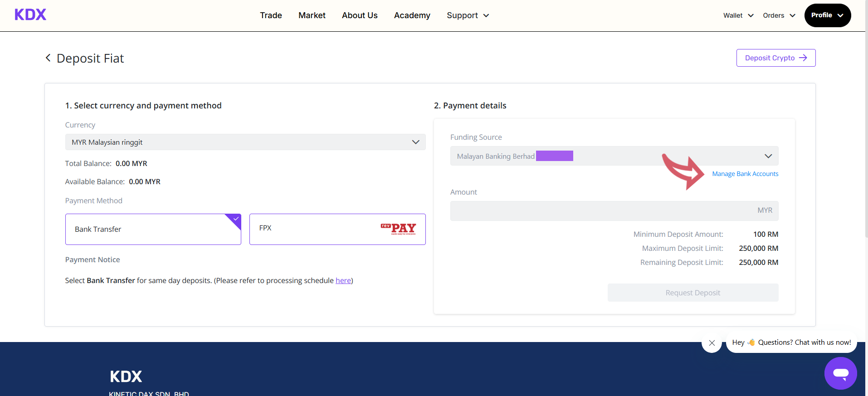The height and width of the screenshot is (396, 868).
Task: Open the Trade menu item
Action: (x=271, y=15)
